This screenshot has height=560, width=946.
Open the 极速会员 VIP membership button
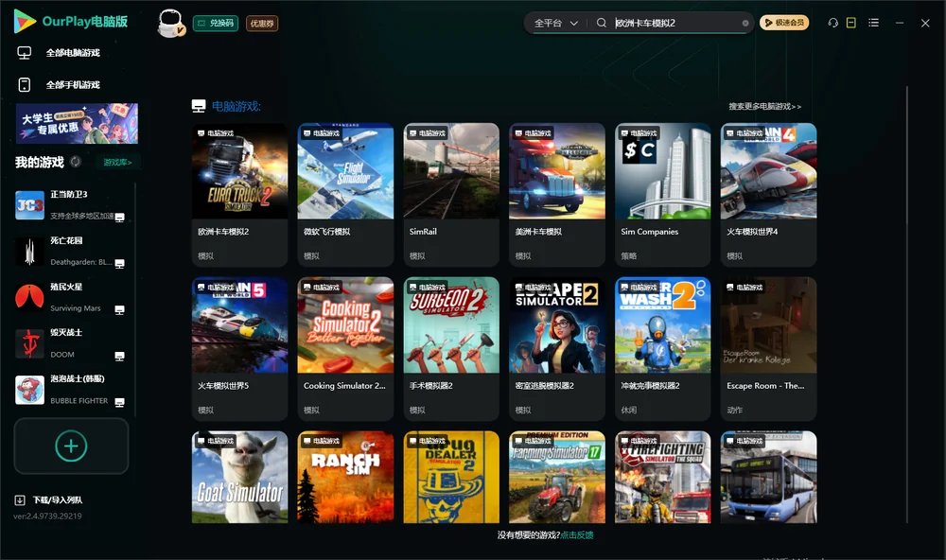(784, 23)
